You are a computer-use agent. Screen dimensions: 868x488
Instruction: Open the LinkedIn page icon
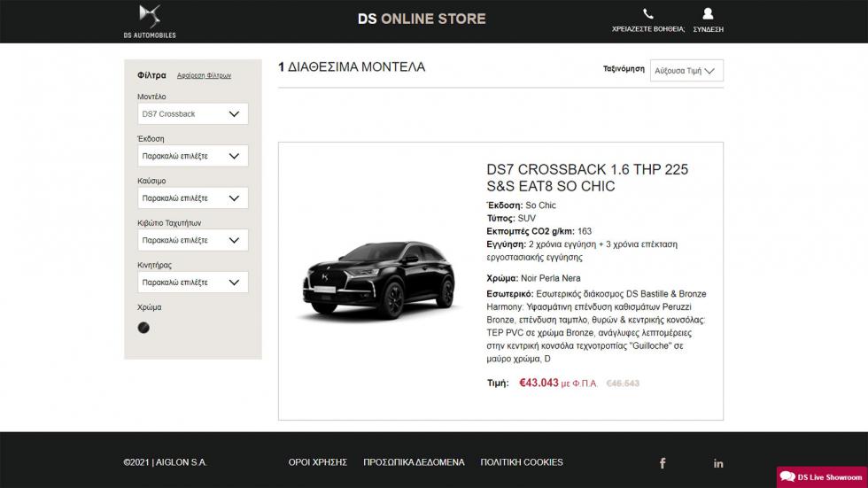click(x=718, y=464)
